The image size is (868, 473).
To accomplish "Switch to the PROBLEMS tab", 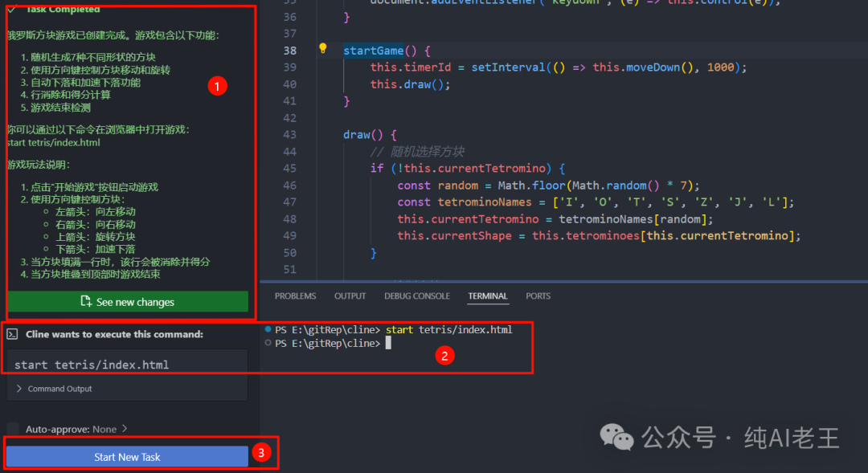I will pyautogui.click(x=295, y=296).
